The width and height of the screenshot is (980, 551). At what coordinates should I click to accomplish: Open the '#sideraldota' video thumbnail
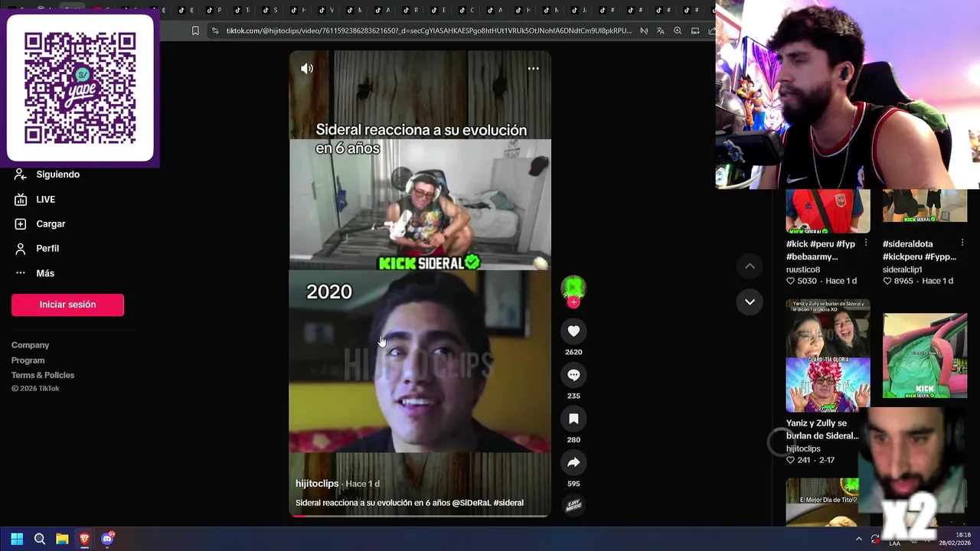[x=925, y=207]
